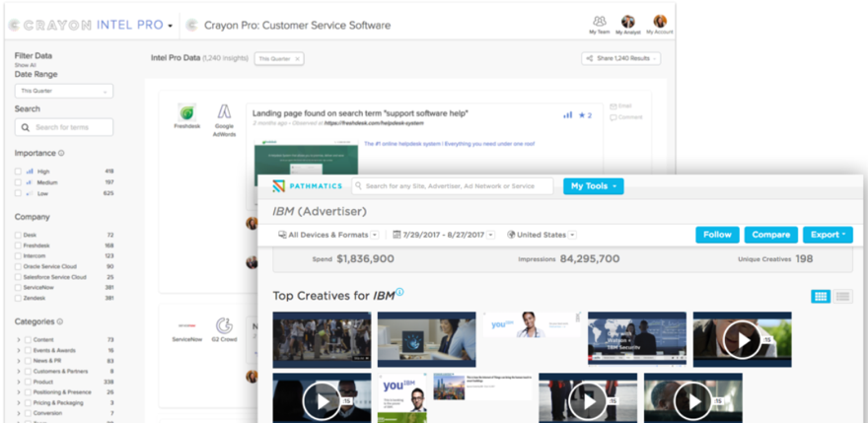Click the ServiceNow logo in second insight
This screenshot has height=423, width=868.
tap(186, 325)
